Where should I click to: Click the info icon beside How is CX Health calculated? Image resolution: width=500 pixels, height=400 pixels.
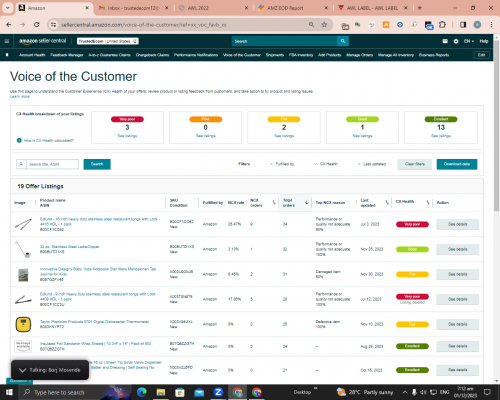pyautogui.click(x=19, y=140)
